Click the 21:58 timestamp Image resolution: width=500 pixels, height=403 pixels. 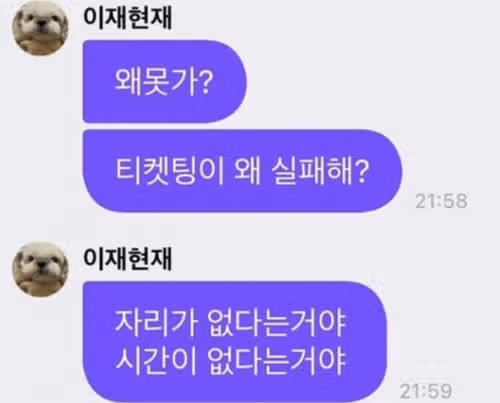(441, 201)
